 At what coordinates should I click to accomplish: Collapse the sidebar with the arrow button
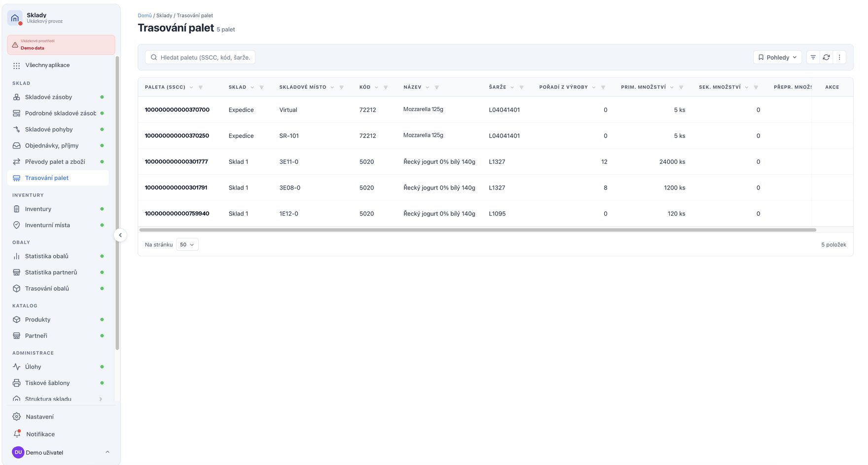pyautogui.click(x=120, y=235)
